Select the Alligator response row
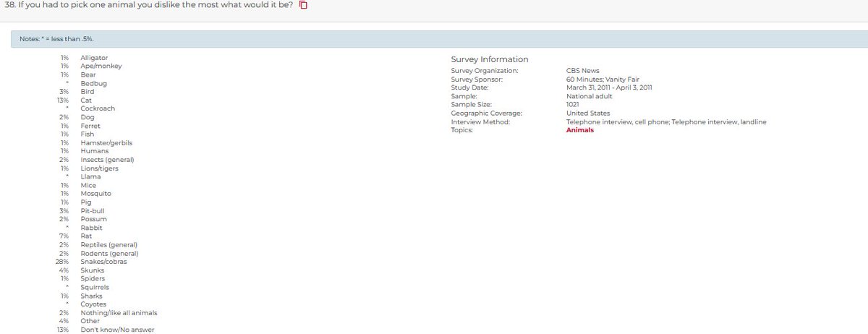 pyautogui.click(x=83, y=57)
